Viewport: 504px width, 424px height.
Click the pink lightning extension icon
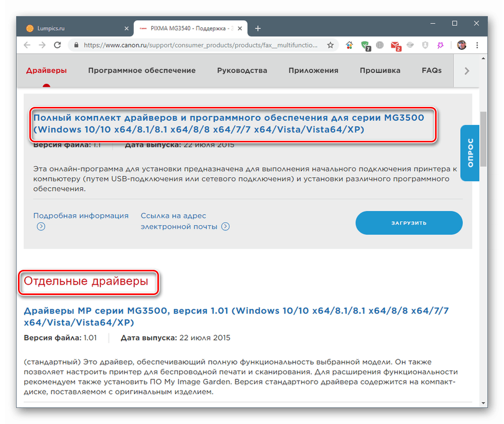(440, 45)
